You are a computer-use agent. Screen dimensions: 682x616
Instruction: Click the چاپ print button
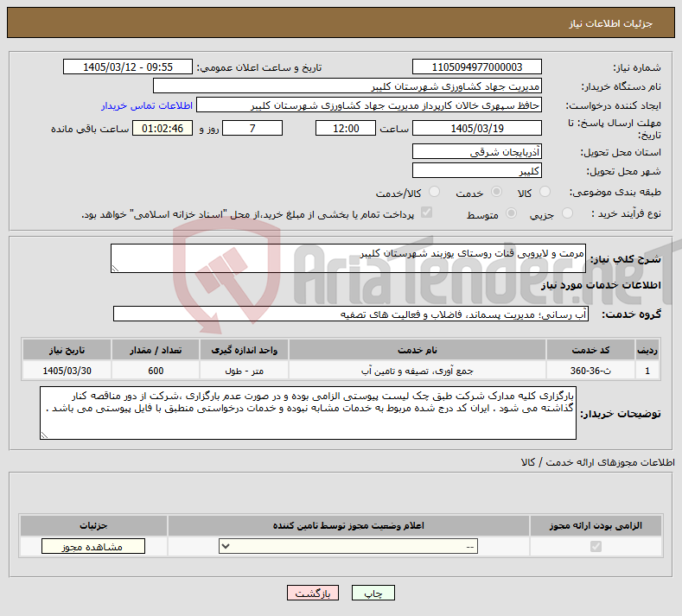pyautogui.click(x=373, y=593)
